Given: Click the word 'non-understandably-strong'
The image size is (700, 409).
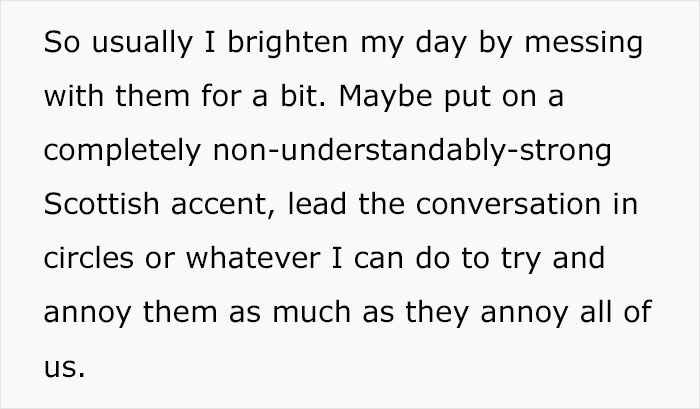Looking at the screenshot, I should click(x=412, y=151).
